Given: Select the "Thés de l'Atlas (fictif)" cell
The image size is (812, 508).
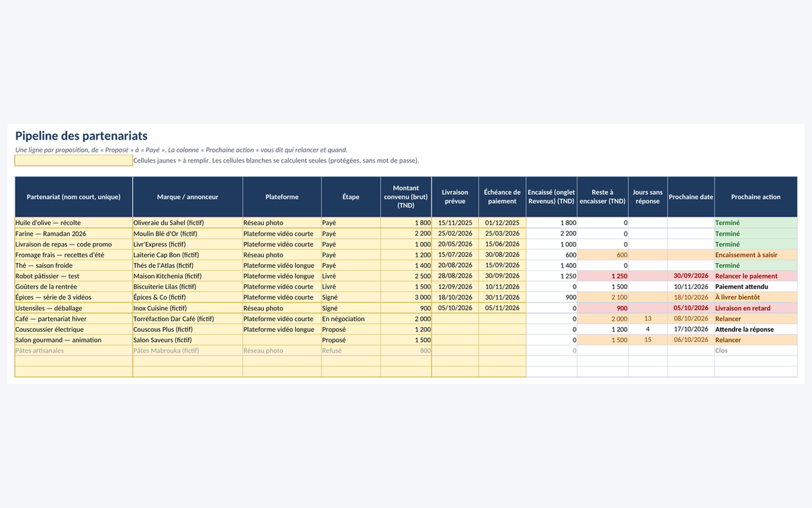Looking at the screenshot, I should click(x=187, y=266).
